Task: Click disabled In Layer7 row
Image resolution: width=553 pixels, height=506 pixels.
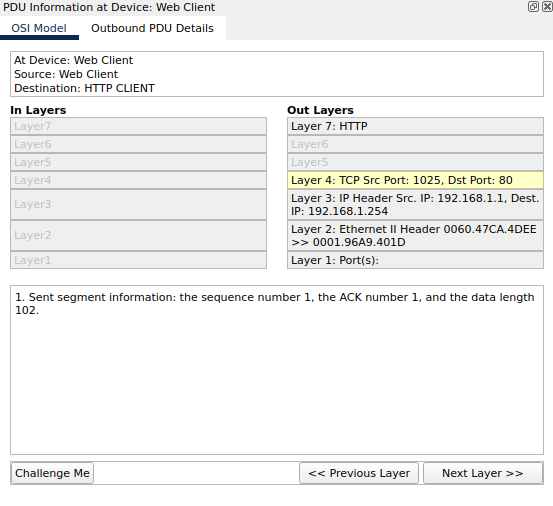Action: click(x=138, y=126)
